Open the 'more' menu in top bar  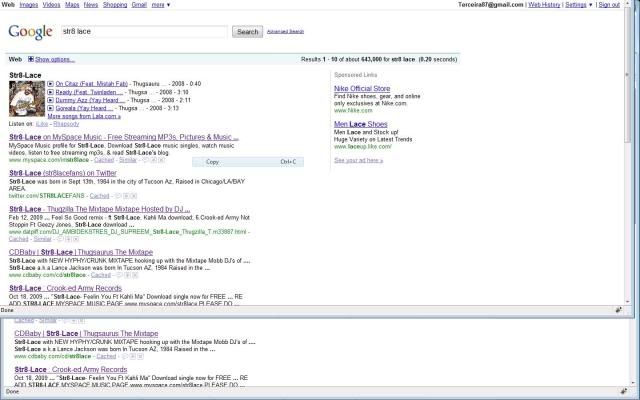click(x=160, y=5)
